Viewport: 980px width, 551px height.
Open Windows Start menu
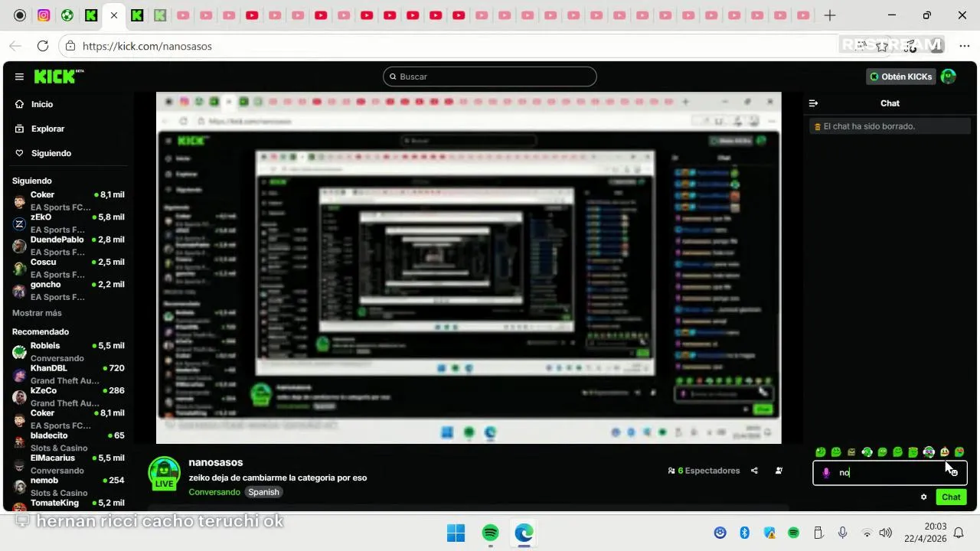[x=456, y=533]
